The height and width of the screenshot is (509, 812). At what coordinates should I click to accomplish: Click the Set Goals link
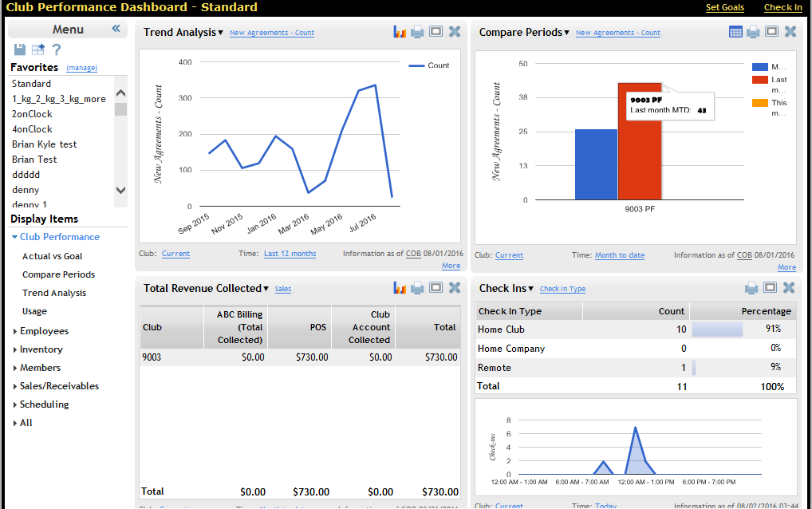coord(724,7)
